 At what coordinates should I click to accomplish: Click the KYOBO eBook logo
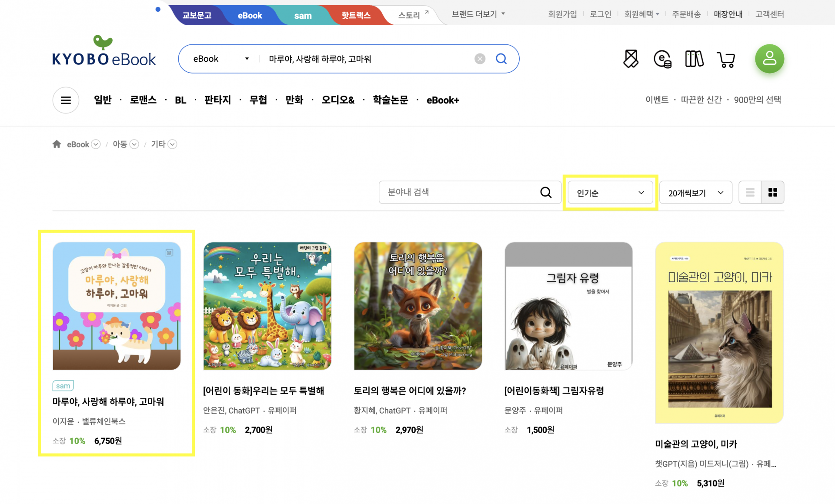click(x=104, y=51)
